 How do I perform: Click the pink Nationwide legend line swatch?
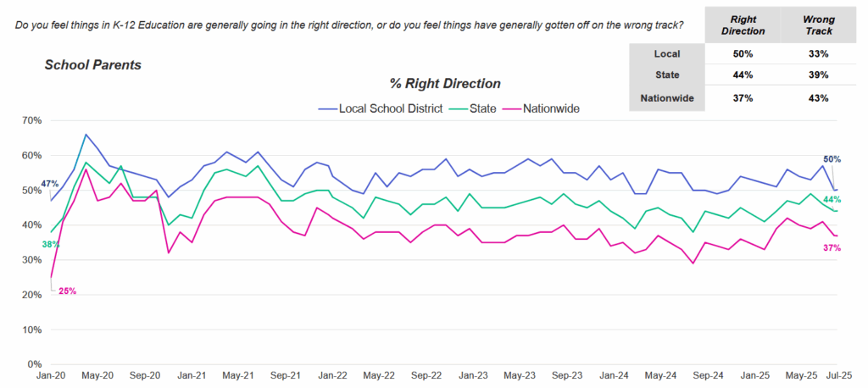click(510, 108)
